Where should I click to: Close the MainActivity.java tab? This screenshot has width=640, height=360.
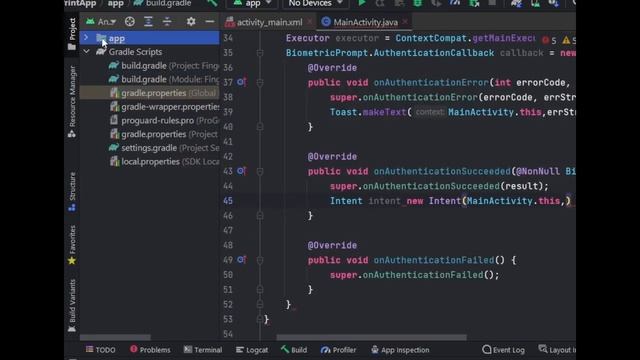(x=405, y=22)
